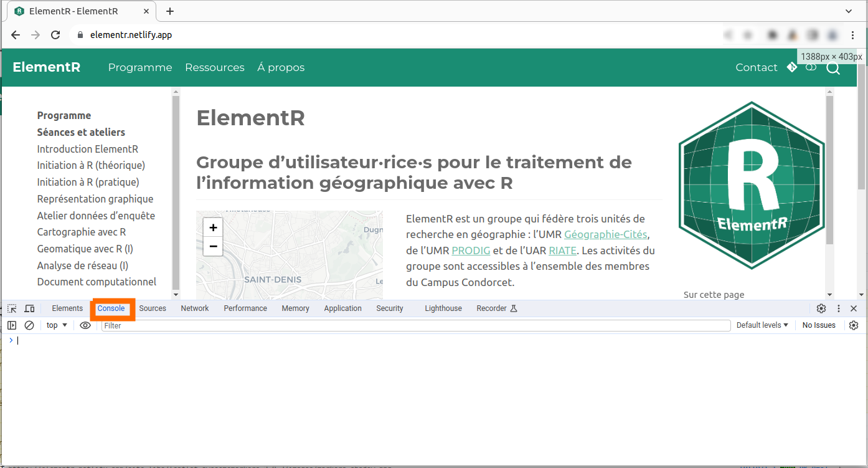This screenshot has width=868, height=468.
Task: Show the console sidebar panel
Action: click(12, 325)
